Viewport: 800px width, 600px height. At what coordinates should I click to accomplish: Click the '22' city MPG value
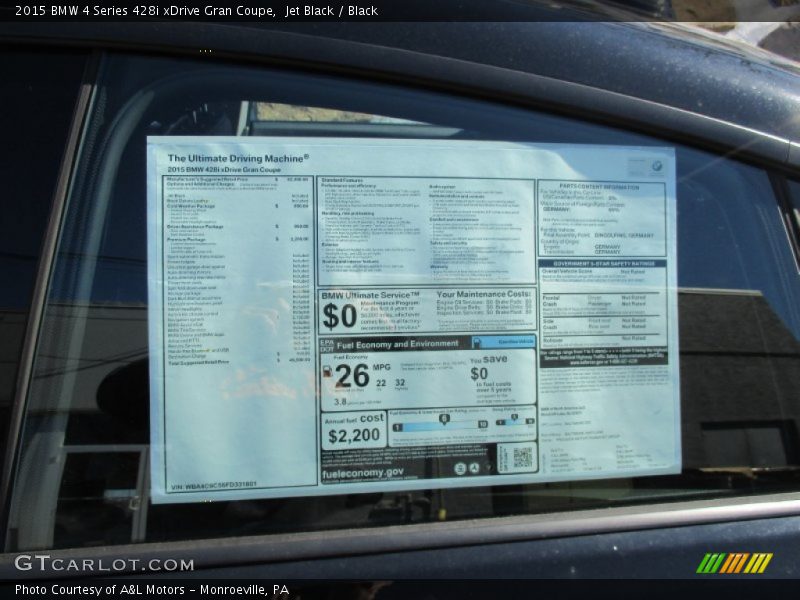(381, 383)
